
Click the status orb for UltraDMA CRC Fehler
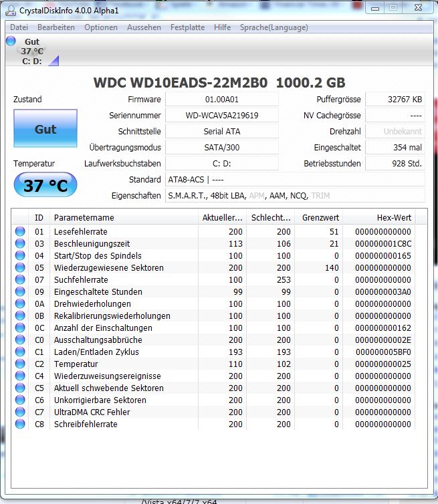point(20,412)
